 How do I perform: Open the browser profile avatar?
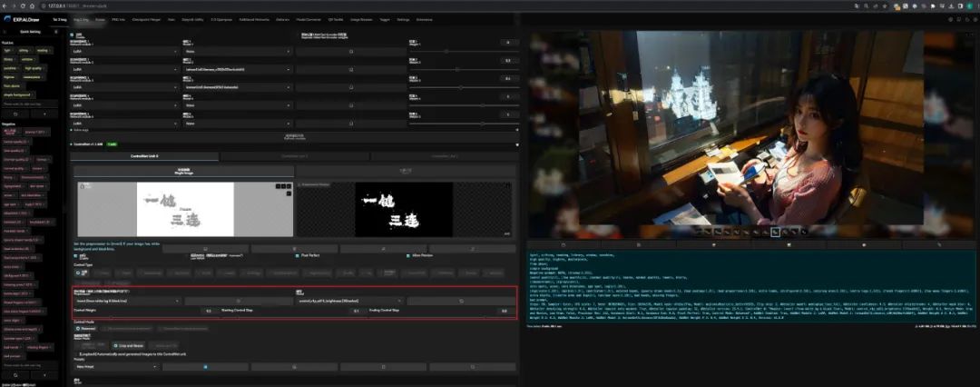(969, 5)
